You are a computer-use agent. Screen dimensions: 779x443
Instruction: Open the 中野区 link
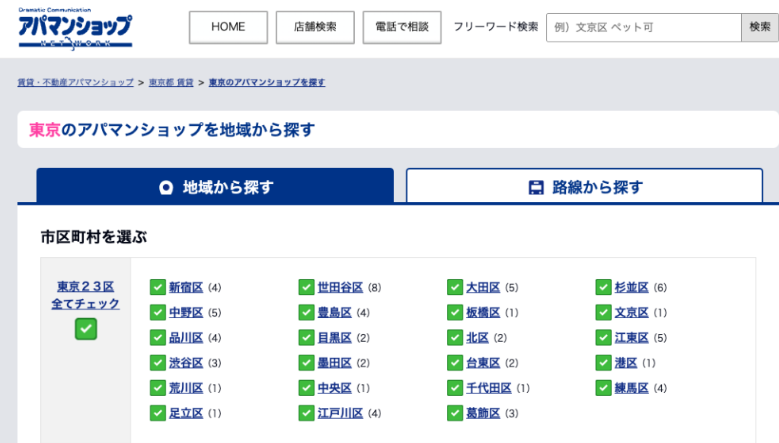pyautogui.click(x=186, y=313)
